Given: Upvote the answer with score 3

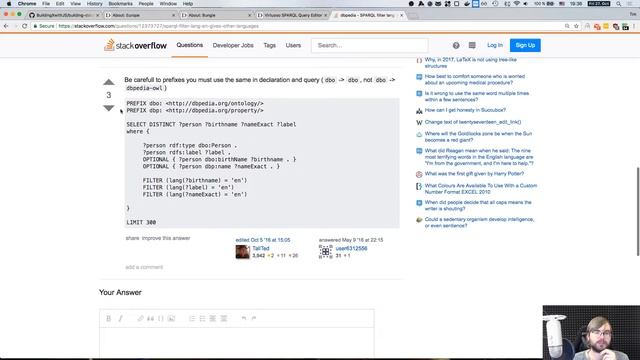Looking at the screenshot, I should (x=109, y=82).
